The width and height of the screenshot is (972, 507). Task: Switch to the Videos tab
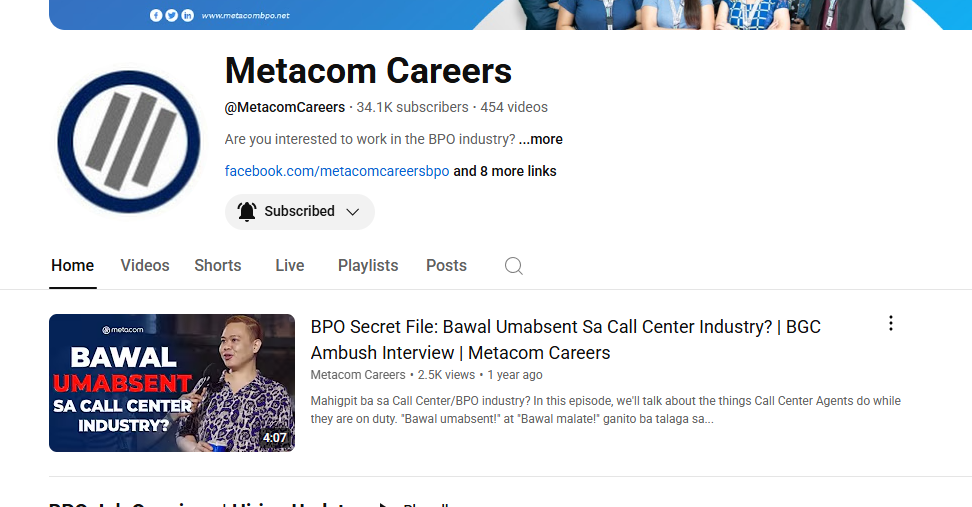pos(145,265)
